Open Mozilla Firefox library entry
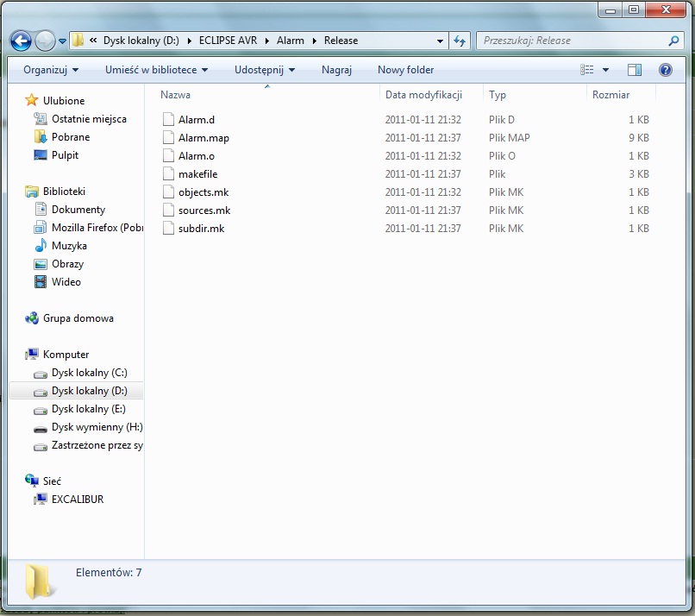Viewport: 695px width, 616px height. tap(97, 228)
